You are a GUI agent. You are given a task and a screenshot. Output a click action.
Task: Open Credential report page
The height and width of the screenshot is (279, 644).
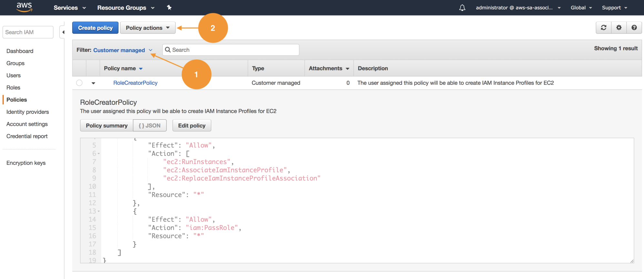click(27, 136)
